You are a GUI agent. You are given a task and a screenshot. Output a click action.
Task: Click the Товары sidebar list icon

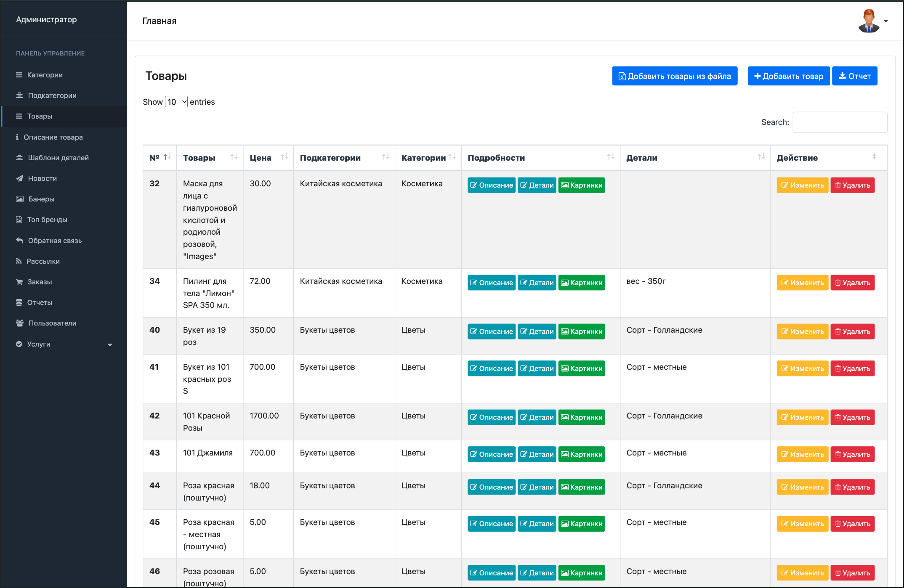point(19,116)
